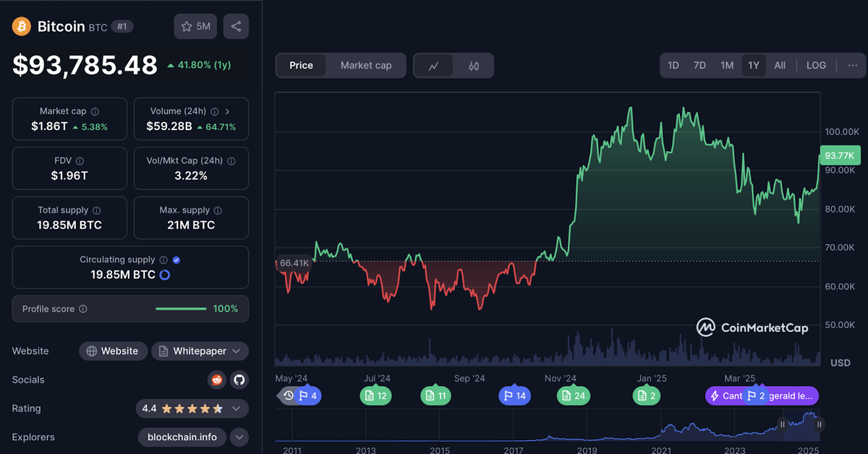Open Bitcoin's Reddit social icon
This screenshot has width=868, height=454.
tap(216, 380)
